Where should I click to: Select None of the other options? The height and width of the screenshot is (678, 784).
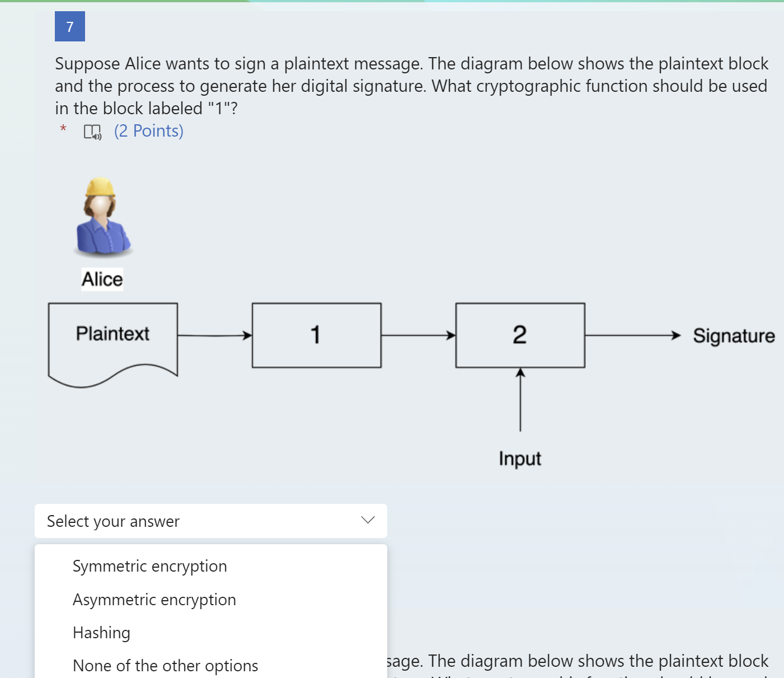[x=165, y=666]
